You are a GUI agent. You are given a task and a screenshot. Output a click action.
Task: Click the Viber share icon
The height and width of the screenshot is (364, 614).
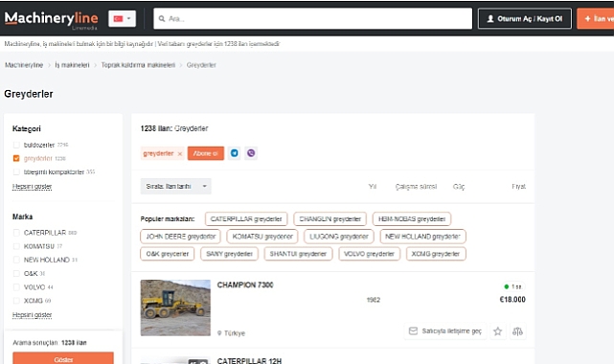(x=251, y=153)
